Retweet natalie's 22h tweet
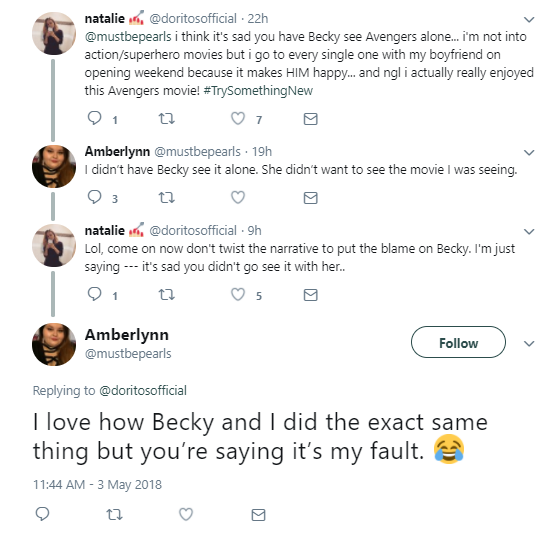Screen dimensions: 560x540 point(166,118)
